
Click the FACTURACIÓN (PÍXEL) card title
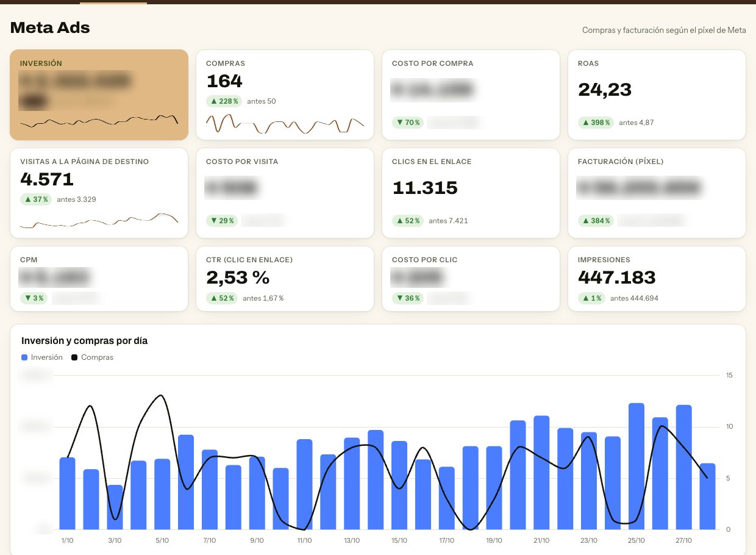tap(621, 162)
